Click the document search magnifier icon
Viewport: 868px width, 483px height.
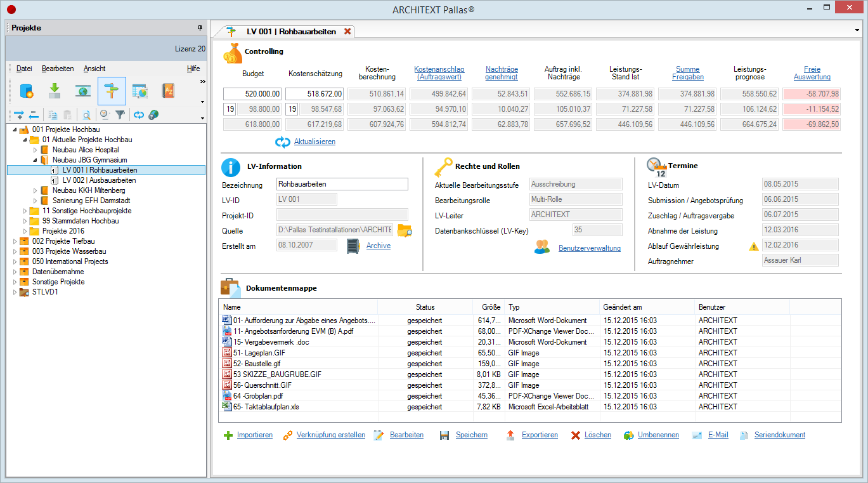(86, 115)
